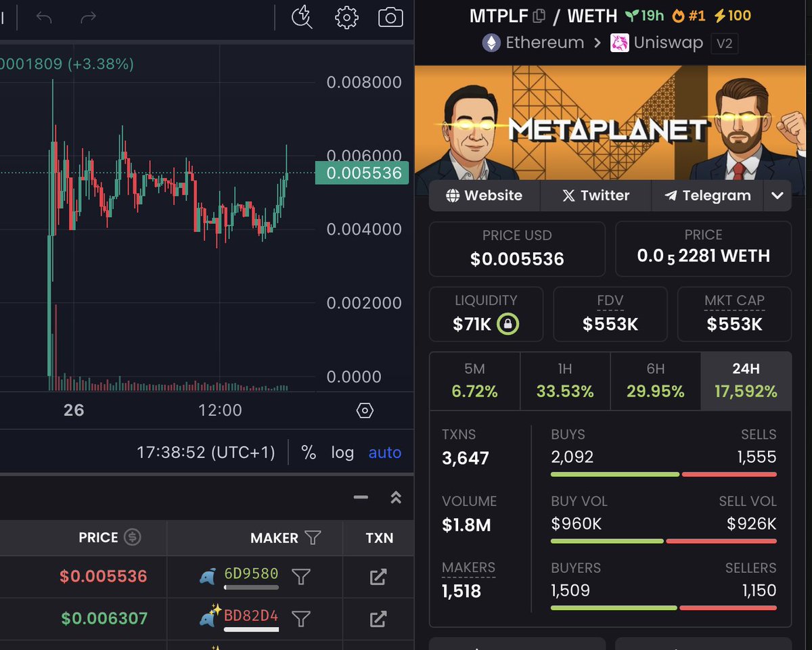The image size is (812, 650).
Task: Open the token Website link
Action: tap(484, 195)
